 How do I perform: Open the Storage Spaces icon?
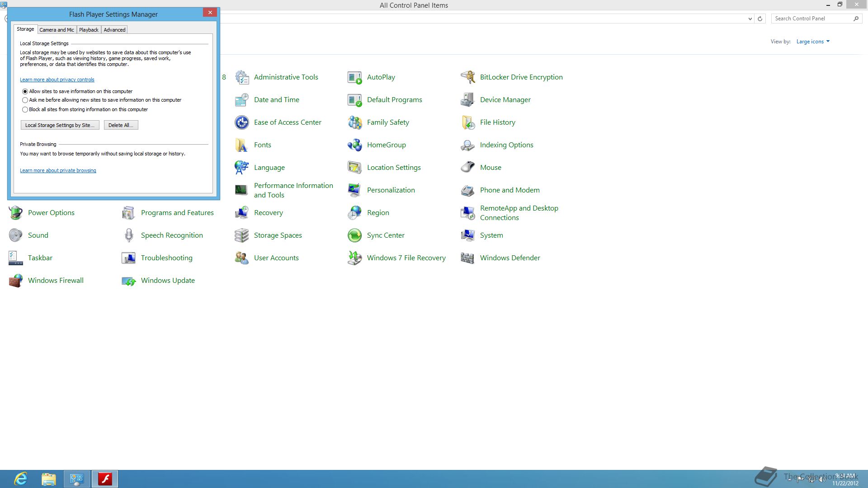242,235
